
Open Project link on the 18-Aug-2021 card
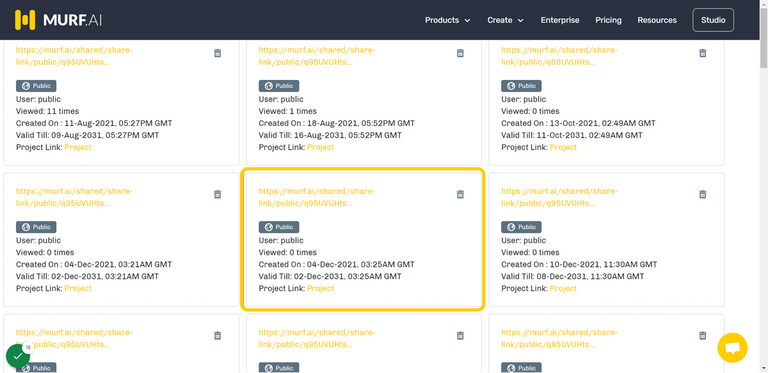pos(320,147)
